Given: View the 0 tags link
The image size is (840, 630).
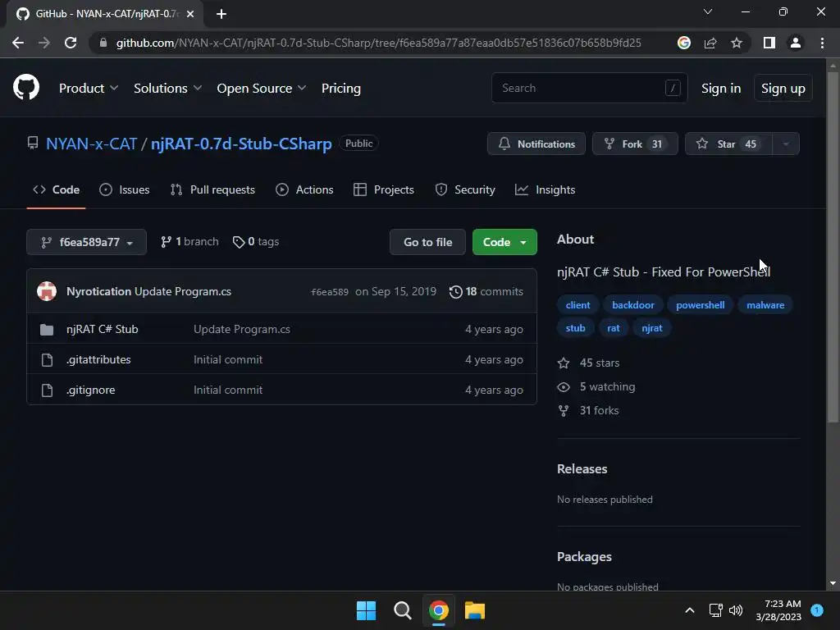Looking at the screenshot, I should coord(256,242).
